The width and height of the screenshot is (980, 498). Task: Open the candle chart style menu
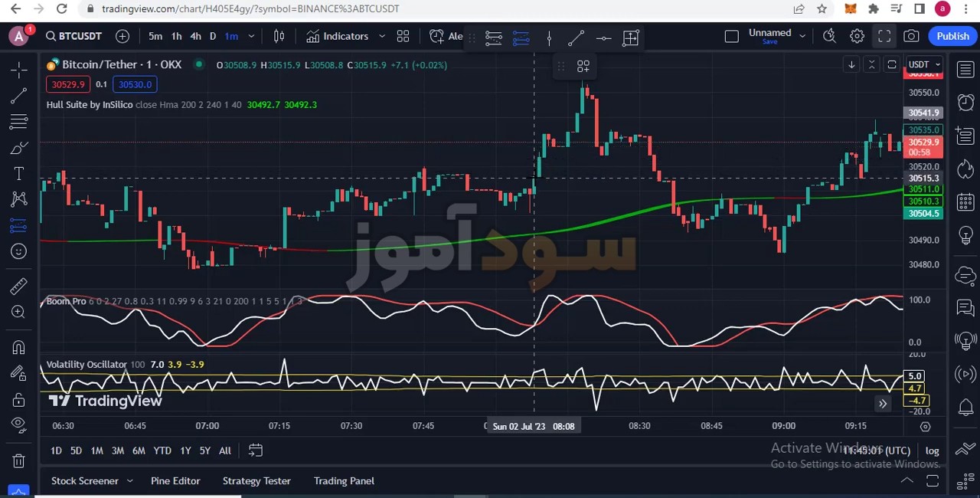coord(279,36)
